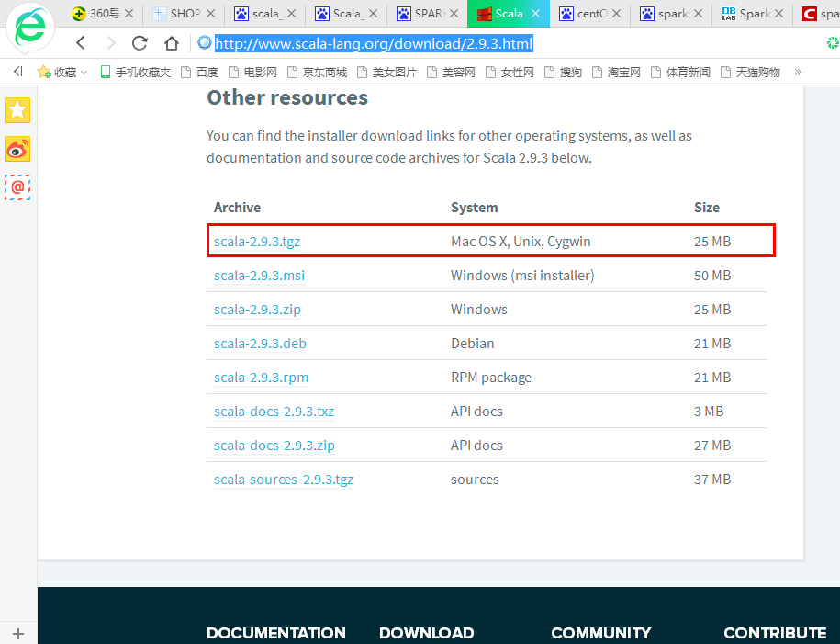Image resolution: width=840 pixels, height=644 pixels.
Task: Close the active Scala tab
Action: point(535,14)
